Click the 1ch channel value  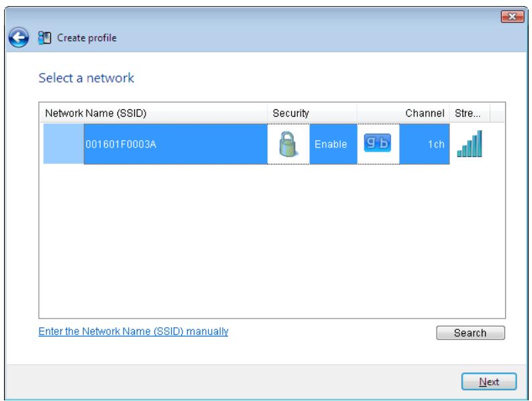click(x=436, y=144)
